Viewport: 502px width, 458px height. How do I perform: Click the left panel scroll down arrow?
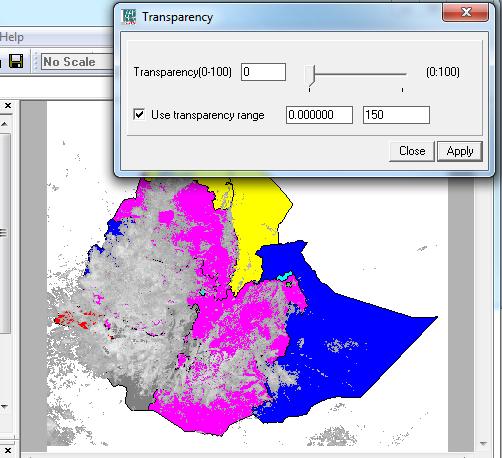point(4,406)
